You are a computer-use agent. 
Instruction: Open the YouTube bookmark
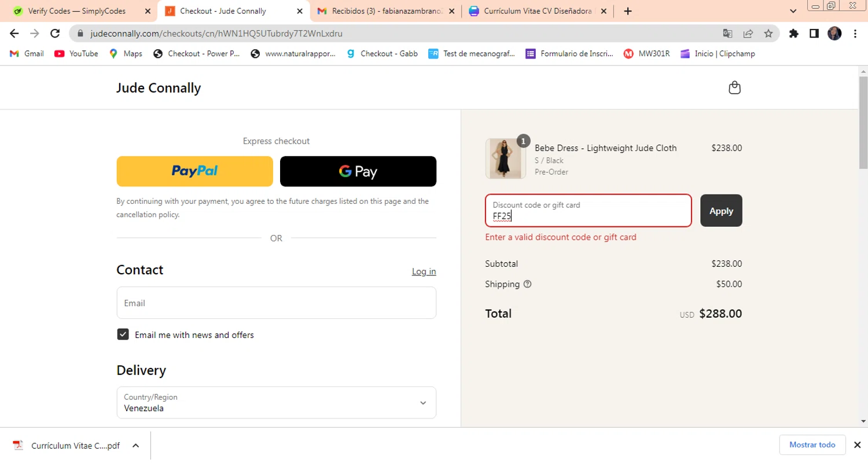tap(76, 54)
